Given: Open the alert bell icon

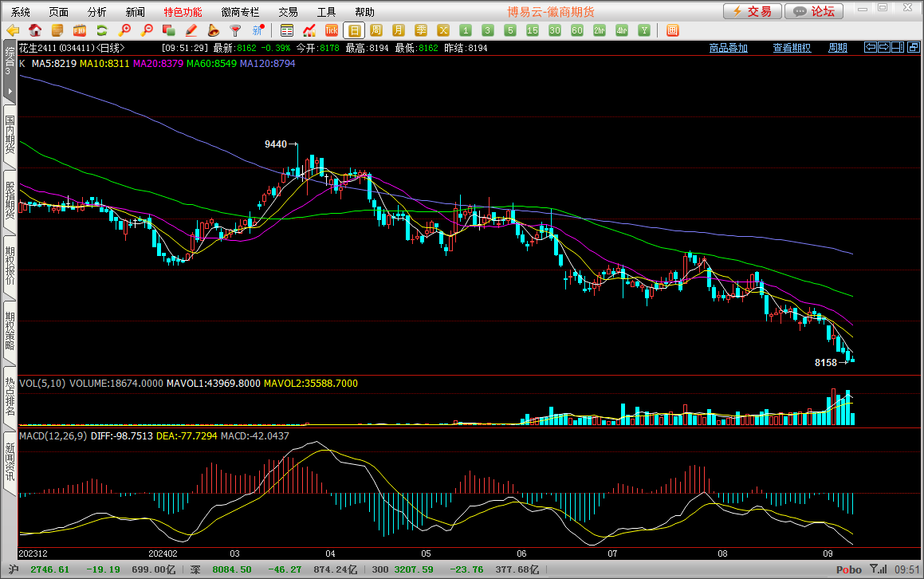Looking at the screenshot, I should tap(214, 30).
